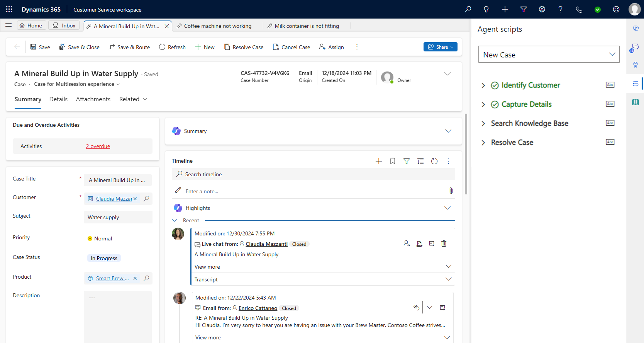The image size is (644, 343).
Task: Remove Claudia Mazzanti from Customer field
Action: point(135,199)
